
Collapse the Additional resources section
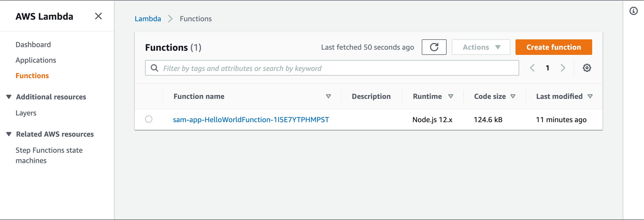[x=9, y=96]
